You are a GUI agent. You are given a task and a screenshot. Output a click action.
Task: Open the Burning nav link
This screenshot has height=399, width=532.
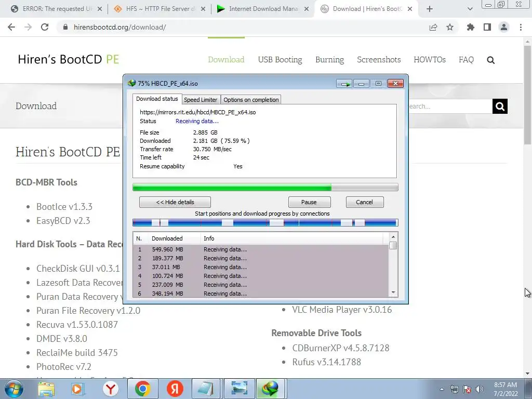click(x=329, y=60)
